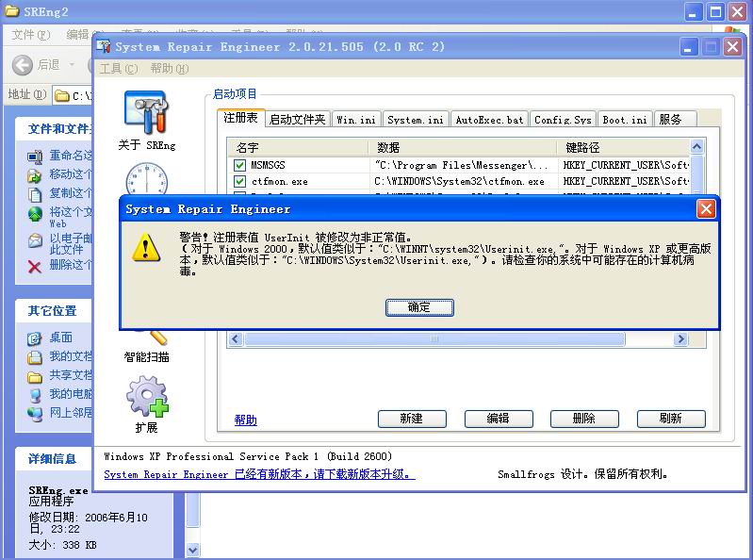Open the 关于 SREng section icon
The width and height of the screenshot is (753, 560).
click(x=146, y=112)
